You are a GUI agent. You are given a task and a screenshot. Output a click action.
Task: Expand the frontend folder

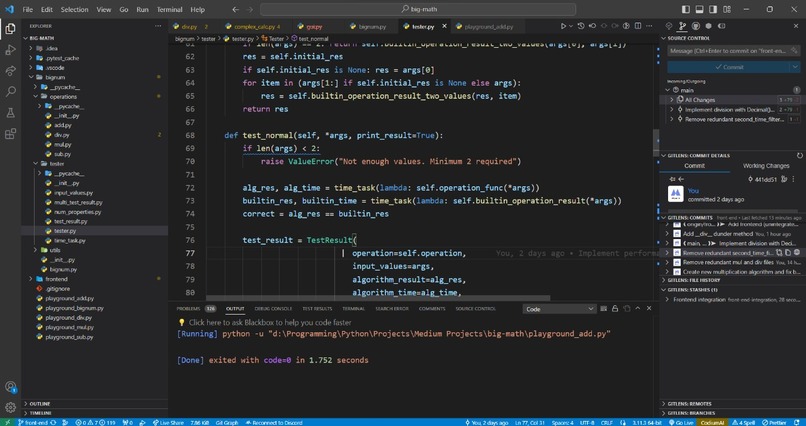tap(97, 279)
